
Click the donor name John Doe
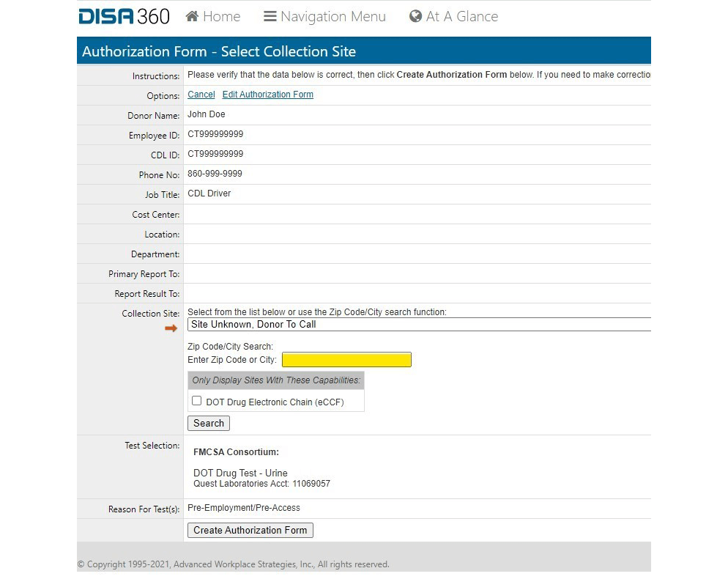(207, 114)
